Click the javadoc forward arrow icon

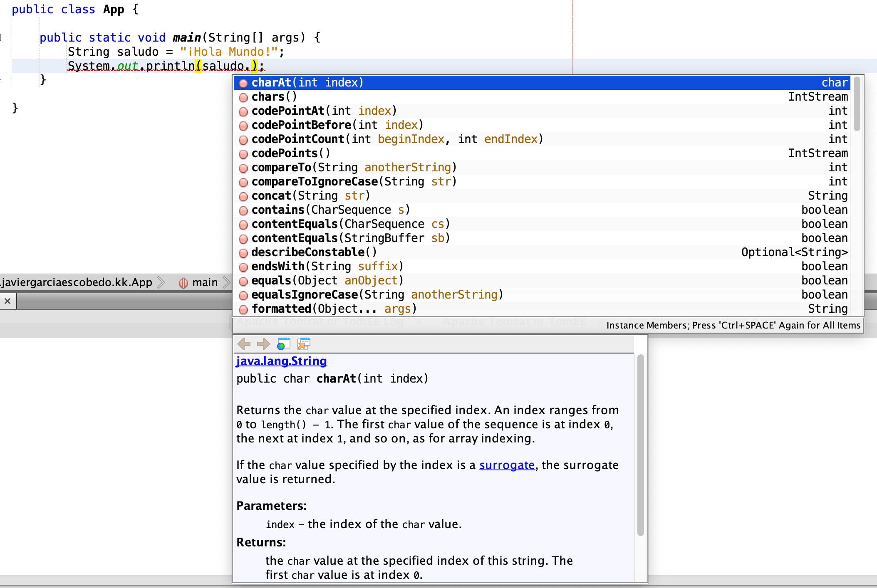pyautogui.click(x=263, y=344)
